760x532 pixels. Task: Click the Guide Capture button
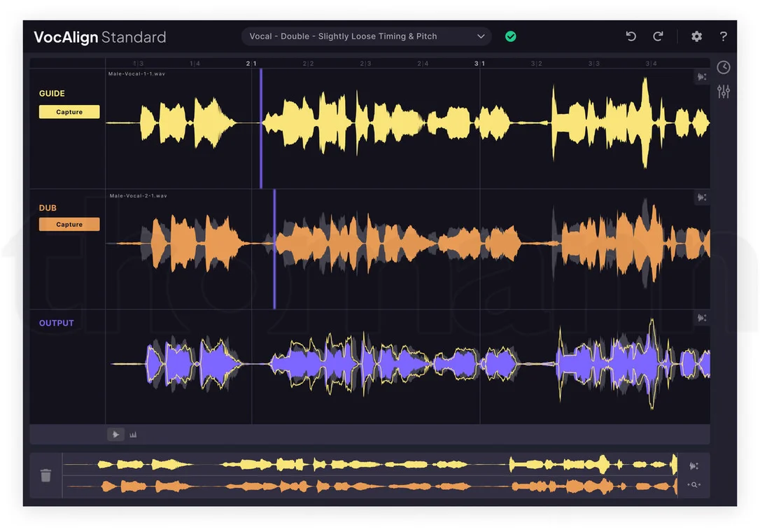pyautogui.click(x=69, y=112)
